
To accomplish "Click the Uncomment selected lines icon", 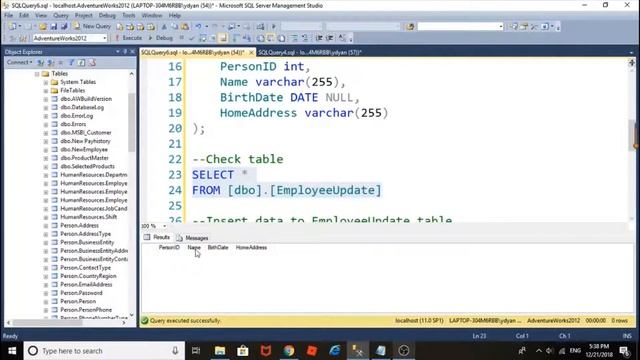I will 304,38.
